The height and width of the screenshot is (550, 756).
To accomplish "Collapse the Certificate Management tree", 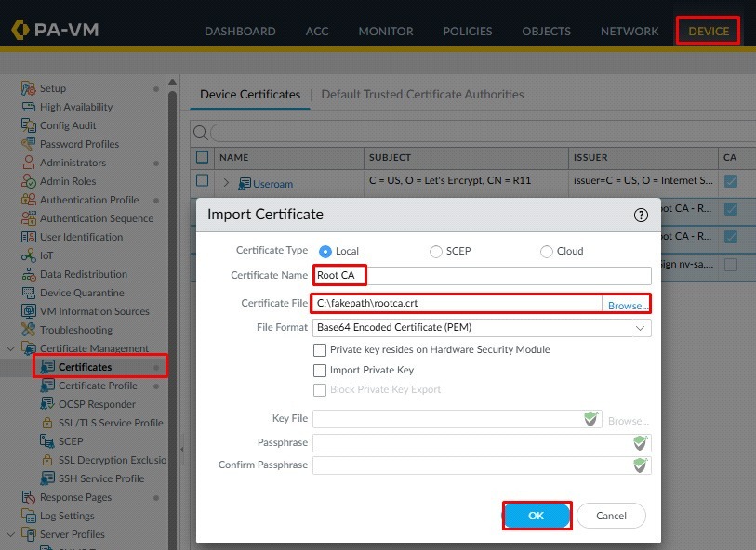I will coord(10,347).
